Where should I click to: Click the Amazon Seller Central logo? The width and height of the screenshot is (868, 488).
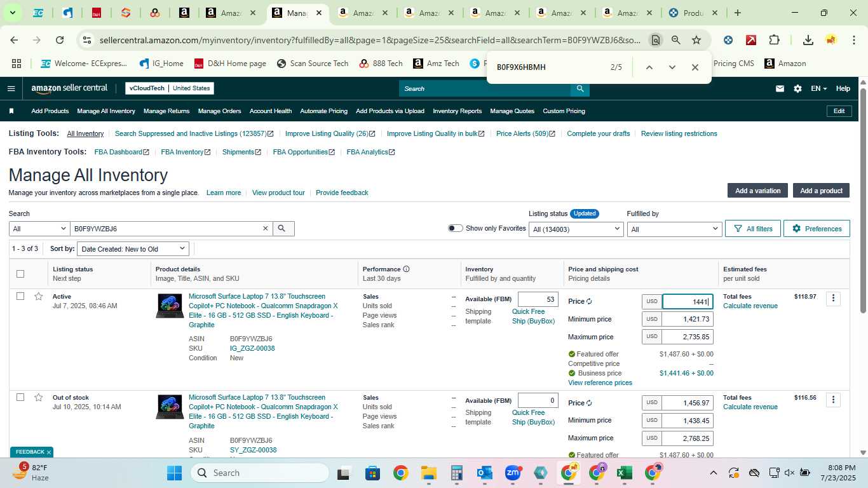point(69,88)
